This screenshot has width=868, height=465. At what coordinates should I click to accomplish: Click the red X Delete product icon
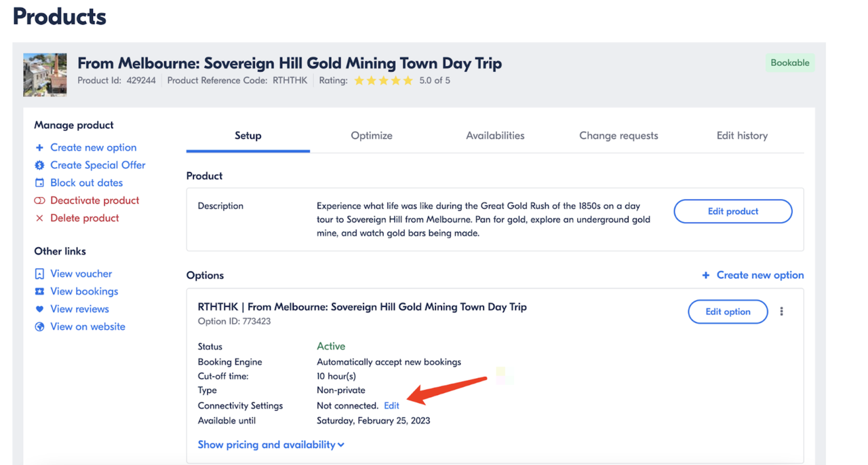[39, 218]
